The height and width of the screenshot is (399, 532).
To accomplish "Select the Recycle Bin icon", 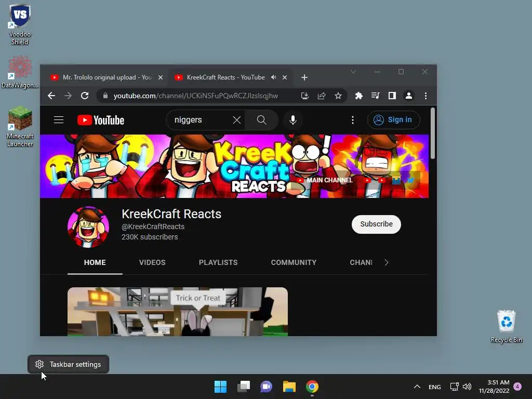I will (x=506, y=326).
